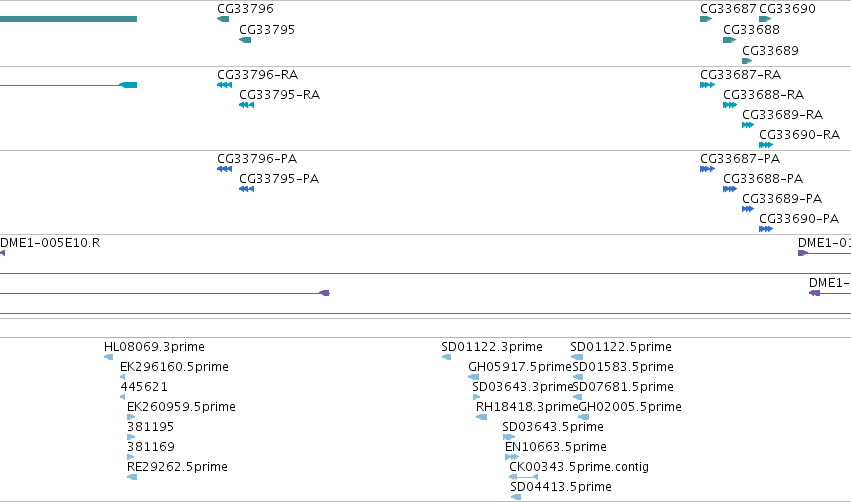Select the CG33795-RA transcript arrow
The height and width of the screenshot is (502, 851).
246,105
